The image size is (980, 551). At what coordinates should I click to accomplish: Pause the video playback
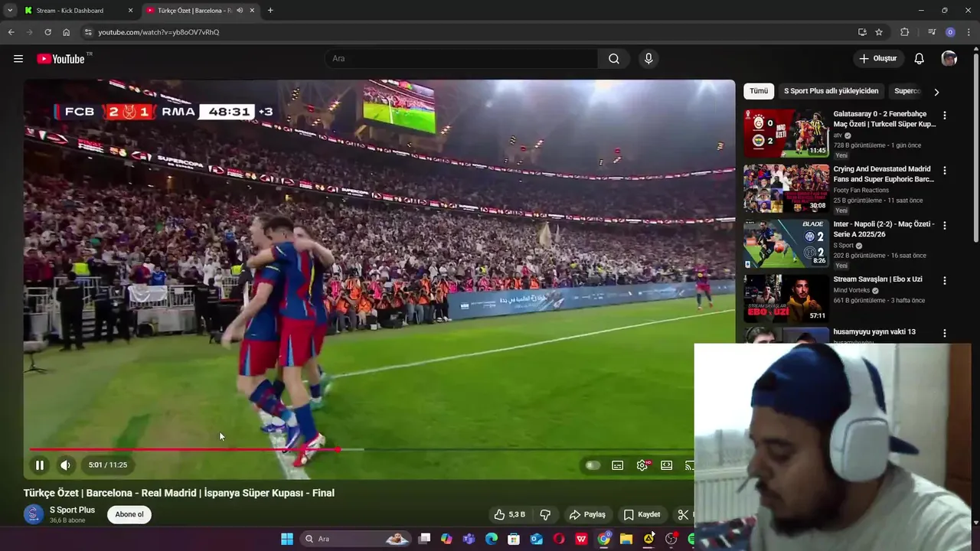click(x=40, y=465)
